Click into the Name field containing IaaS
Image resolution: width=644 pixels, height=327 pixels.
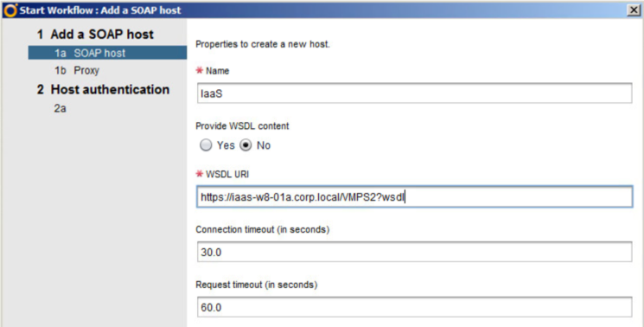pos(414,93)
